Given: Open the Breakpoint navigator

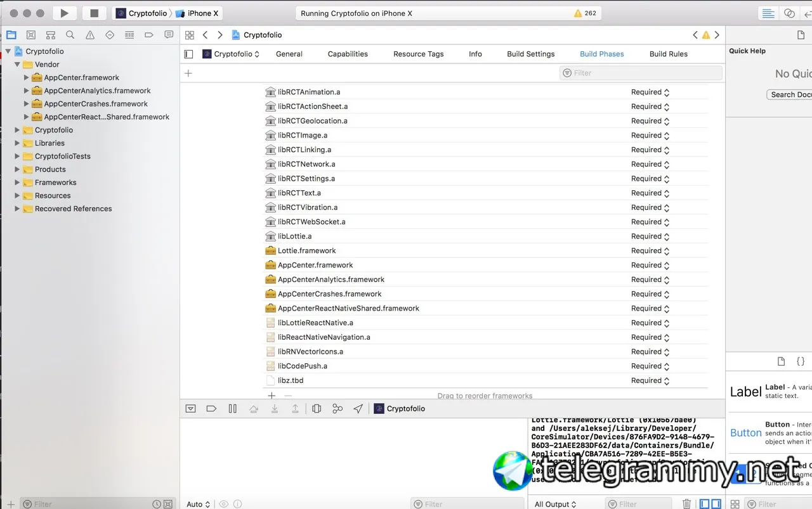Looking at the screenshot, I should [x=149, y=35].
